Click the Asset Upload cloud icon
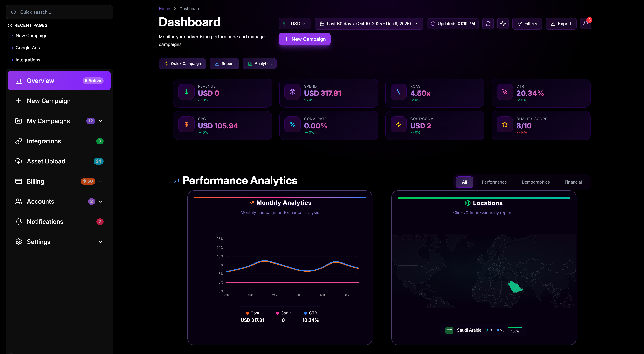 [18, 161]
